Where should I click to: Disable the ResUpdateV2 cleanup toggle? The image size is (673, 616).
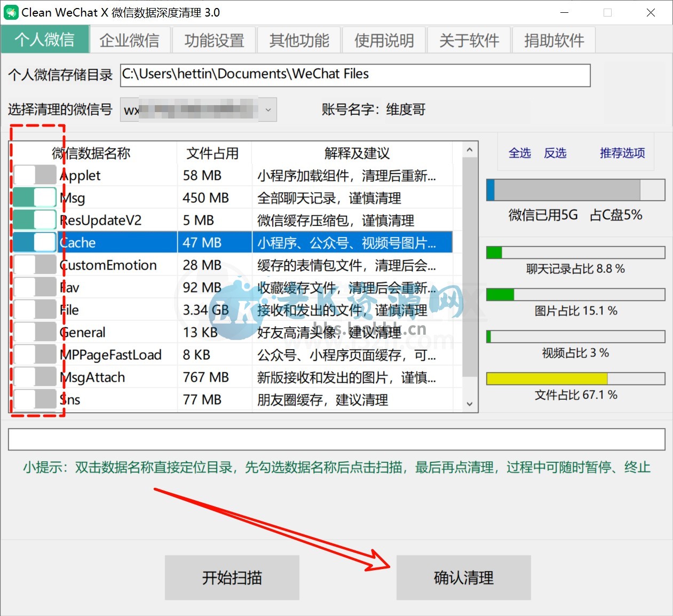pos(34,219)
